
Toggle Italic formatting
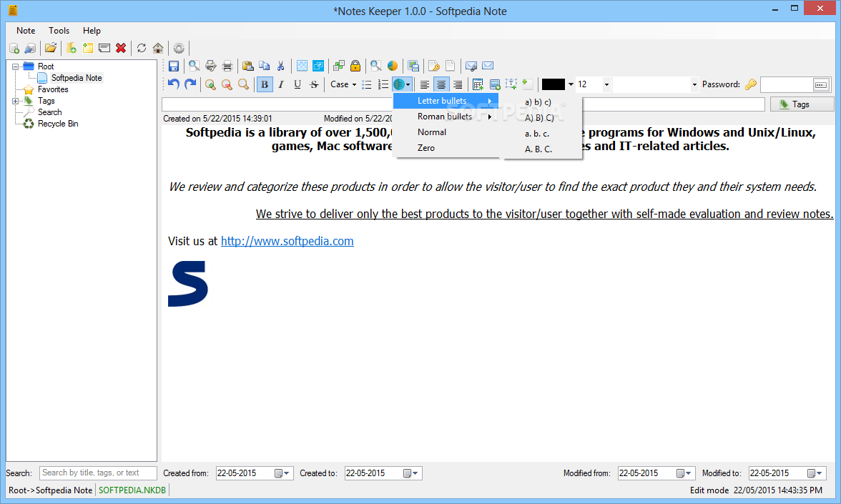pyautogui.click(x=281, y=84)
